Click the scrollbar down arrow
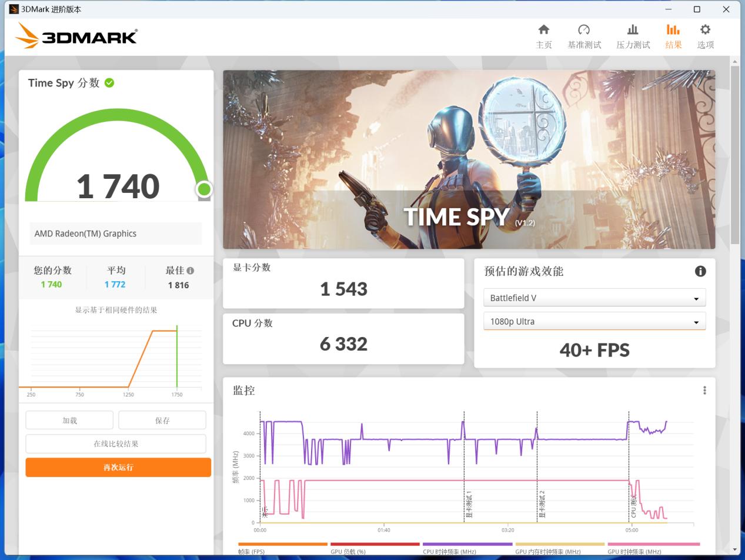745x560 pixels. coord(735,549)
